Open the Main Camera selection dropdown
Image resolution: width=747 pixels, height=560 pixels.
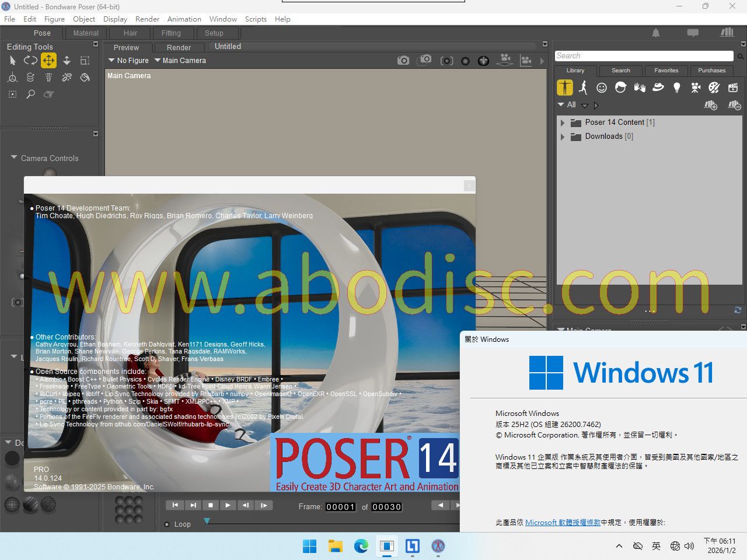coord(180,61)
